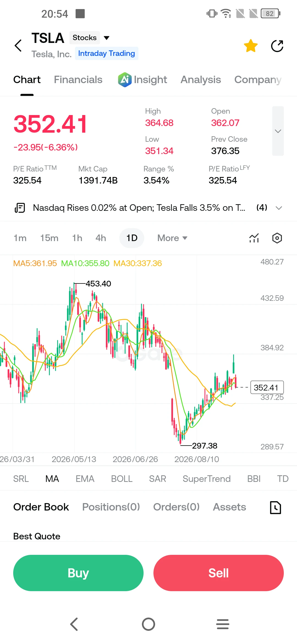Tap the -23.95(-6.36%) change value

pos(46,148)
